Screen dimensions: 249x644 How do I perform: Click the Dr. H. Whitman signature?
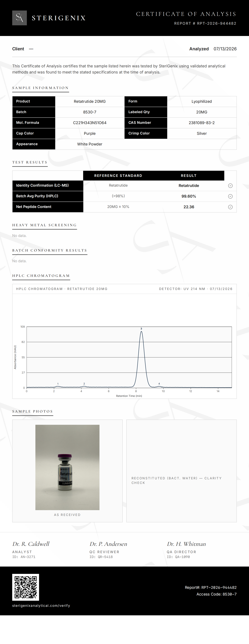click(x=186, y=544)
